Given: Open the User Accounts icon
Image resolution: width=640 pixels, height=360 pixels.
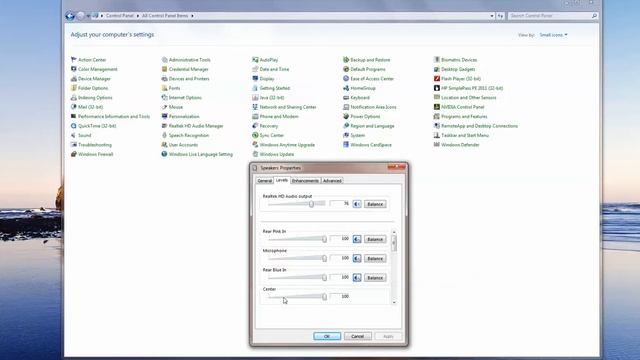Looking at the screenshot, I should [x=164, y=144].
